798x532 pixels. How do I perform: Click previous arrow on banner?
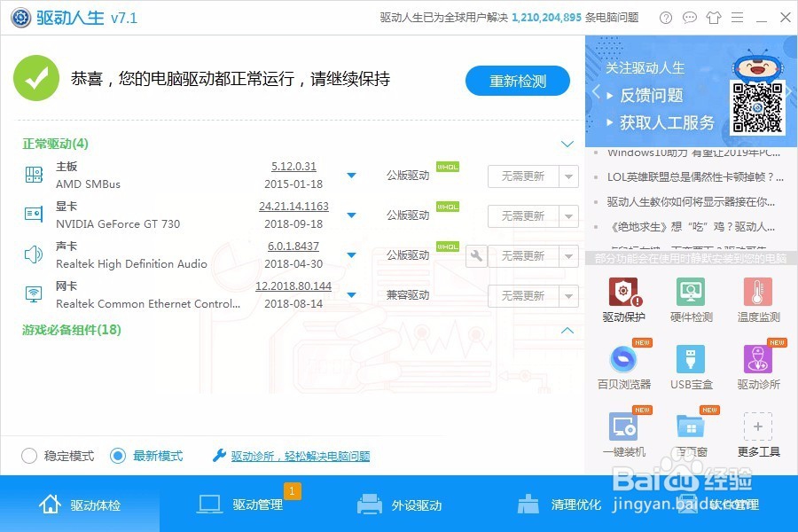pos(596,92)
